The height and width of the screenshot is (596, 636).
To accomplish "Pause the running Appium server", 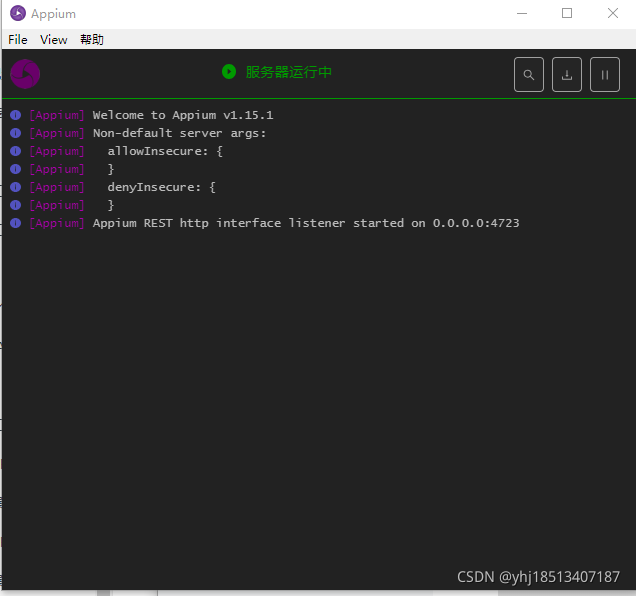I will pos(604,75).
